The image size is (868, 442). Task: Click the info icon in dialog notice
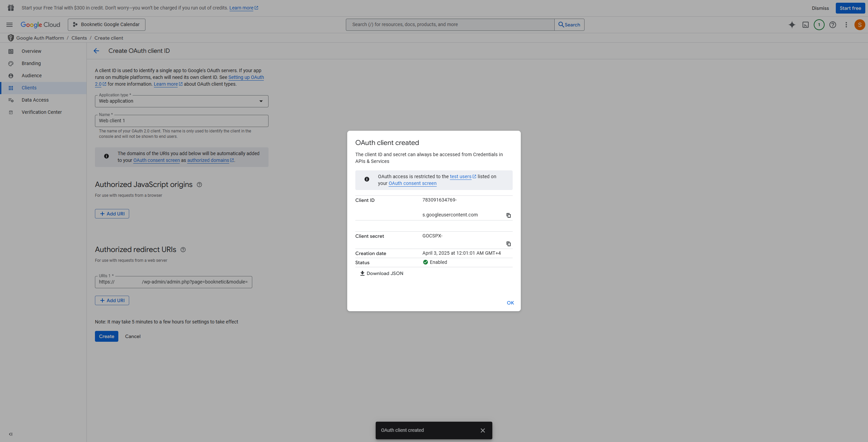click(x=367, y=179)
